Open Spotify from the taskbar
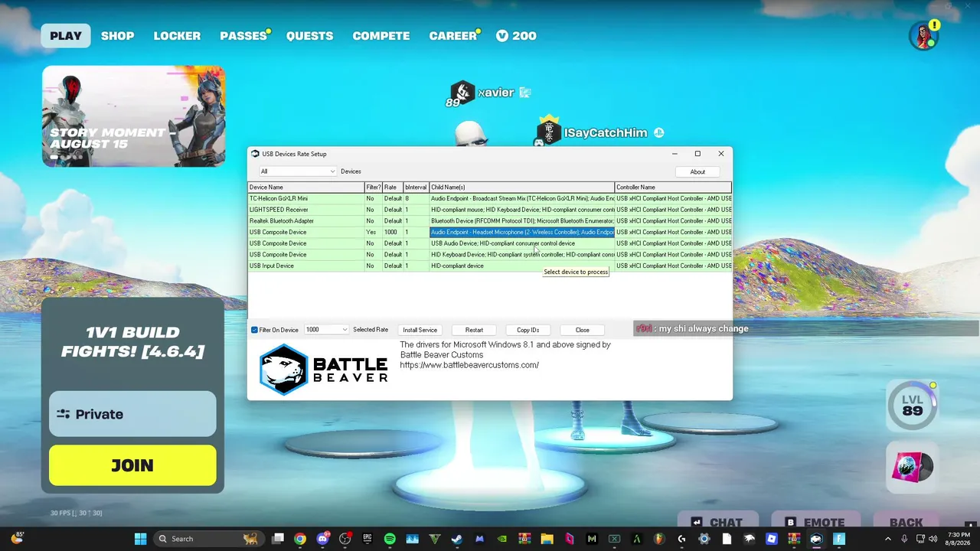This screenshot has height=551, width=980. [x=390, y=539]
